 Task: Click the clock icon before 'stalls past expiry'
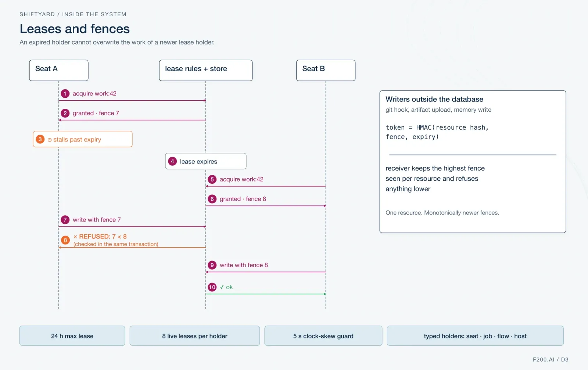click(x=50, y=140)
